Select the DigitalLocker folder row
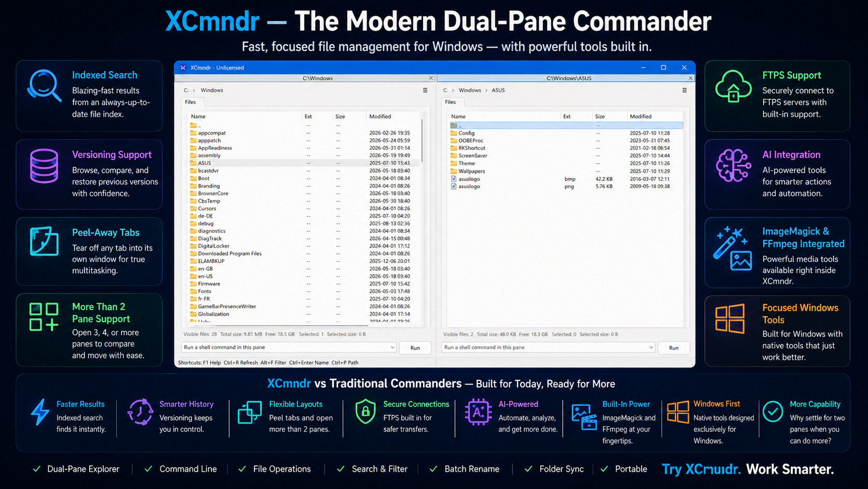 pos(304,246)
